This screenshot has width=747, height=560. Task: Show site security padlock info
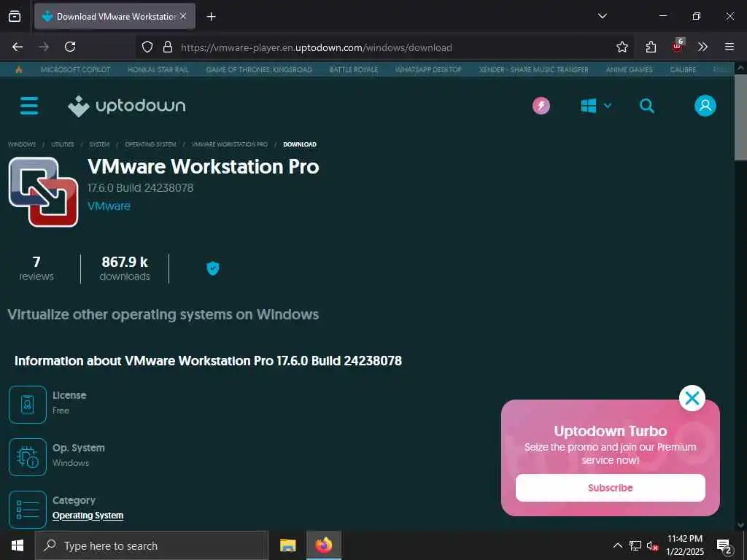pos(168,47)
